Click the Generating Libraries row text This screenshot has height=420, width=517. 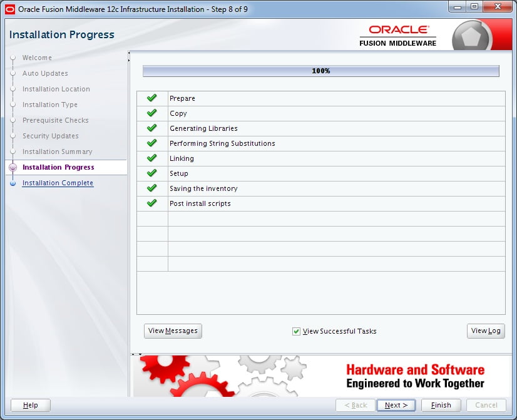pyautogui.click(x=203, y=128)
